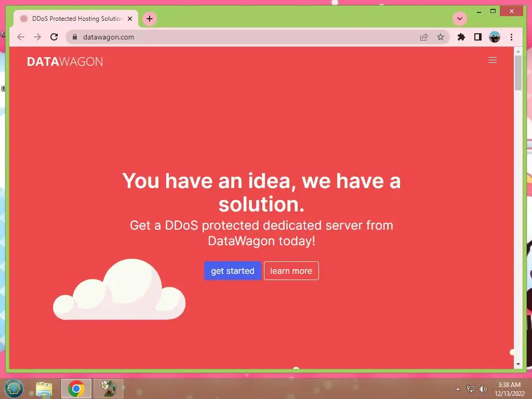Open File Explorer from the taskbar
This screenshot has height=399, width=532.
coord(44,389)
